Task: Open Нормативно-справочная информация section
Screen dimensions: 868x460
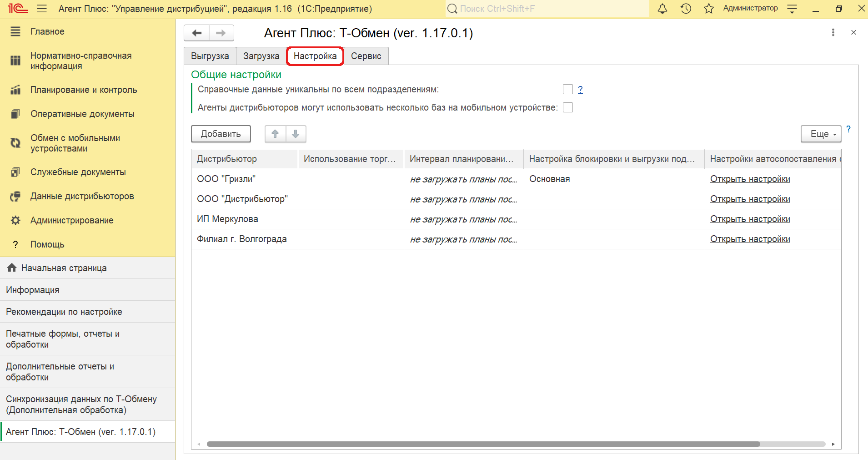Action: [x=81, y=61]
